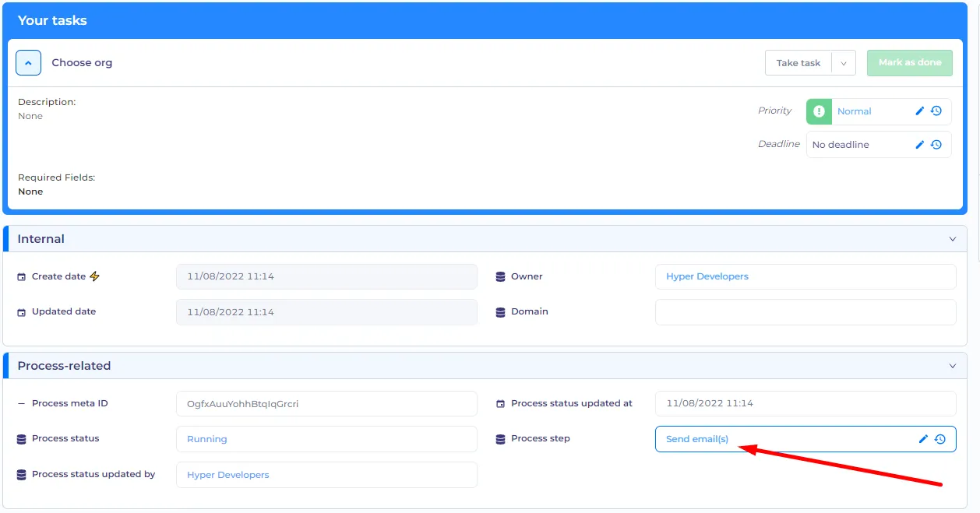The width and height of the screenshot is (980, 513).
Task: Click the database icon beside Owner
Action: tap(501, 277)
